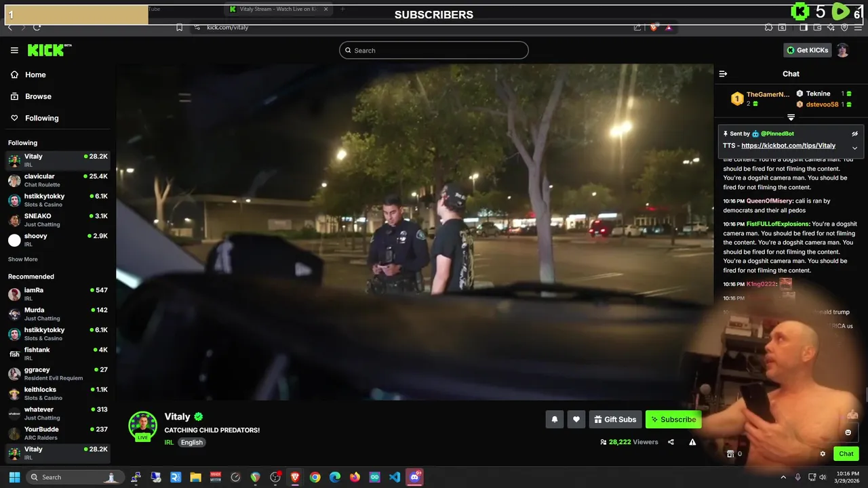Open the shoovy channel in Following
The height and width of the screenshot is (488, 868).
pyautogui.click(x=58, y=240)
